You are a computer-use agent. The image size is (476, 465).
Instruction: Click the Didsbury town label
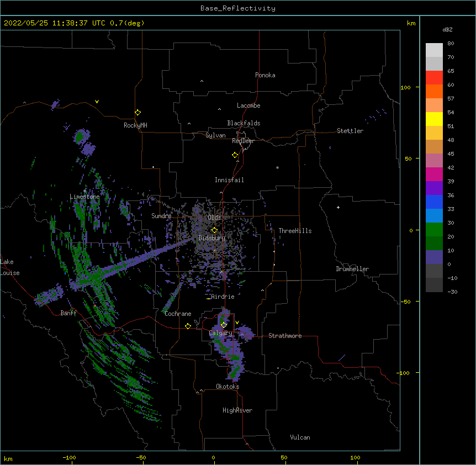point(212,238)
